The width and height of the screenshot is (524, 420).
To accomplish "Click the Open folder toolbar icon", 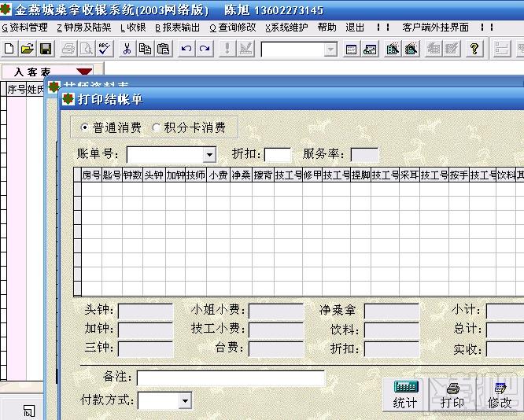I will pyautogui.click(x=27, y=49).
